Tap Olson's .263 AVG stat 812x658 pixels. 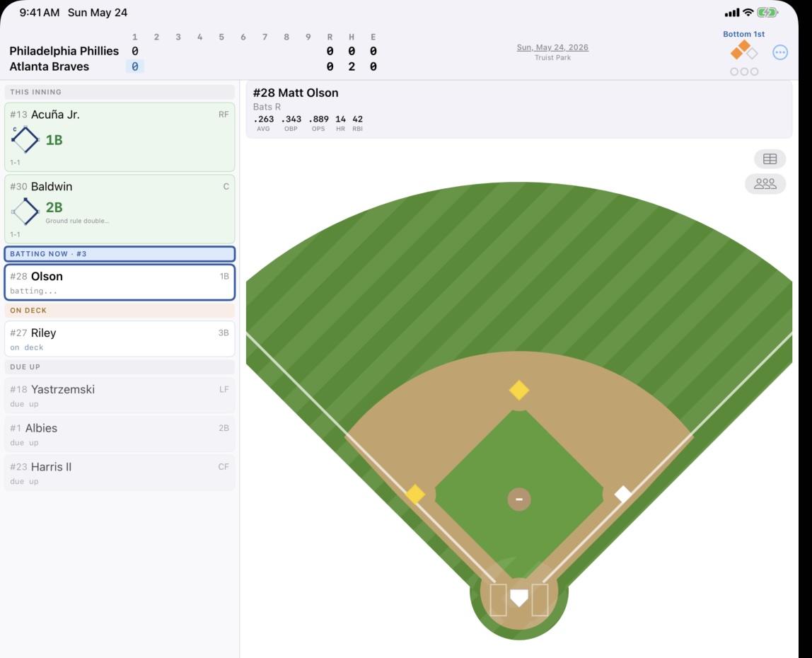pyautogui.click(x=264, y=123)
